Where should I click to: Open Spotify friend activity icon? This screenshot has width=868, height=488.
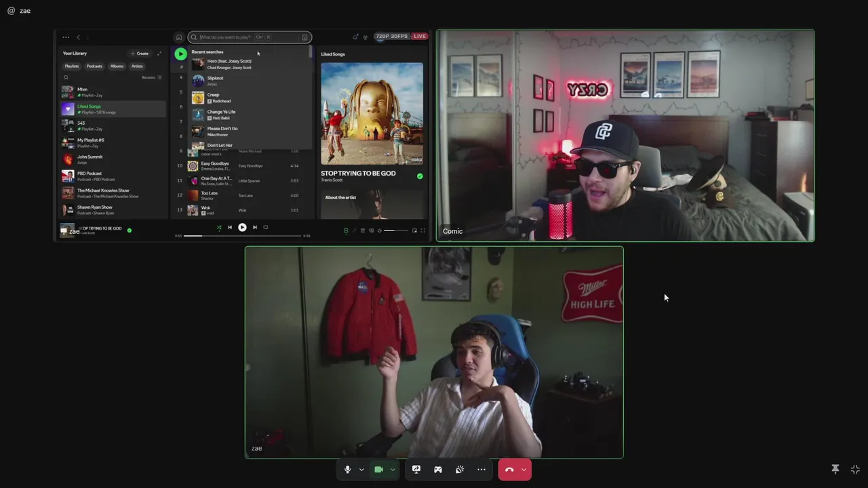pos(365,37)
